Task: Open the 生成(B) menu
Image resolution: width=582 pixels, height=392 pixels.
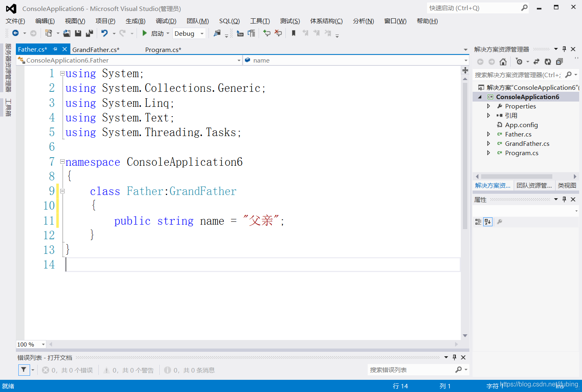Action: pyautogui.click(x=135, y=21)
